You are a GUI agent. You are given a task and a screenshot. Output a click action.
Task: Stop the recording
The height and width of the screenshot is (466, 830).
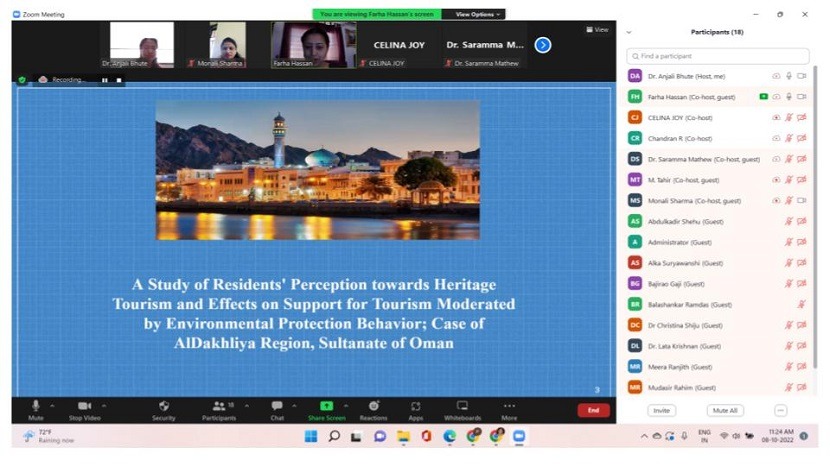pyautogui.click(x=119, y=80)
